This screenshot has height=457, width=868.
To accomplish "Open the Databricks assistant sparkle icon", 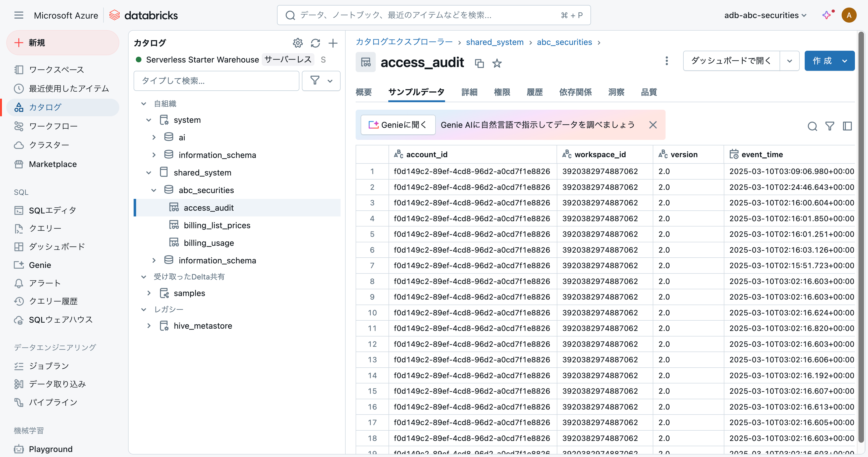I will point(827,15).
